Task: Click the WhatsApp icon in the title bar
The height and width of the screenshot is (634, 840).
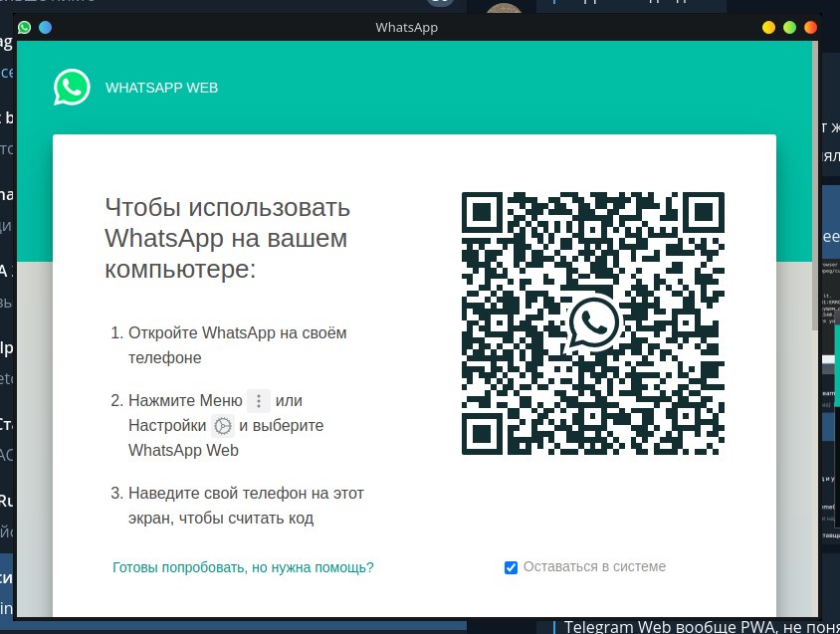Action: [x=24, y=27]
